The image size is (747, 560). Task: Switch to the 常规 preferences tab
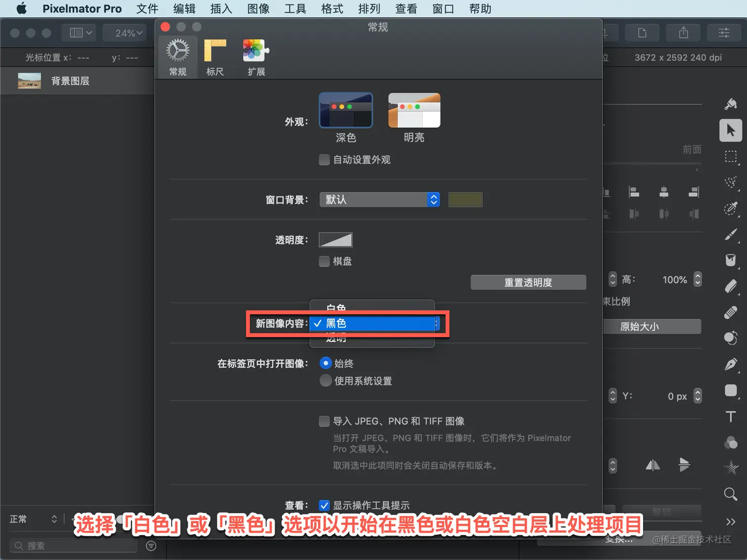178,57
